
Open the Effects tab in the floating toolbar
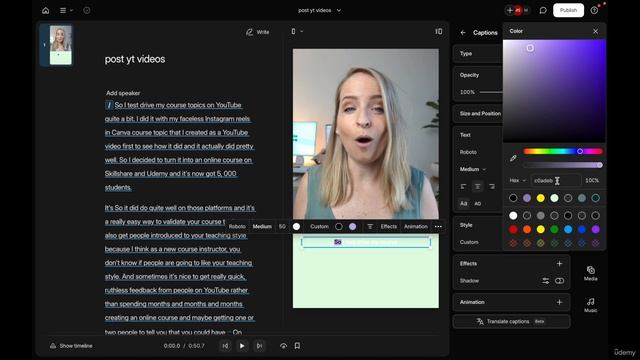point(389,227)
